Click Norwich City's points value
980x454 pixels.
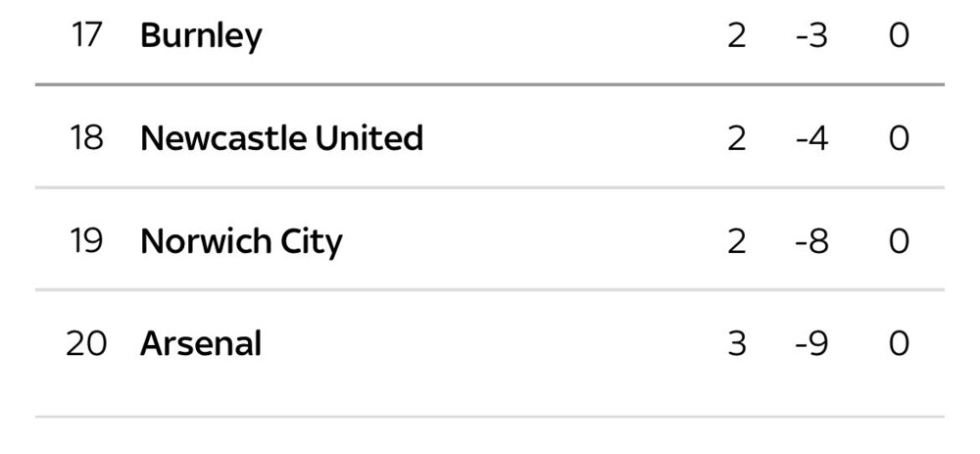[x=900, y=241]
